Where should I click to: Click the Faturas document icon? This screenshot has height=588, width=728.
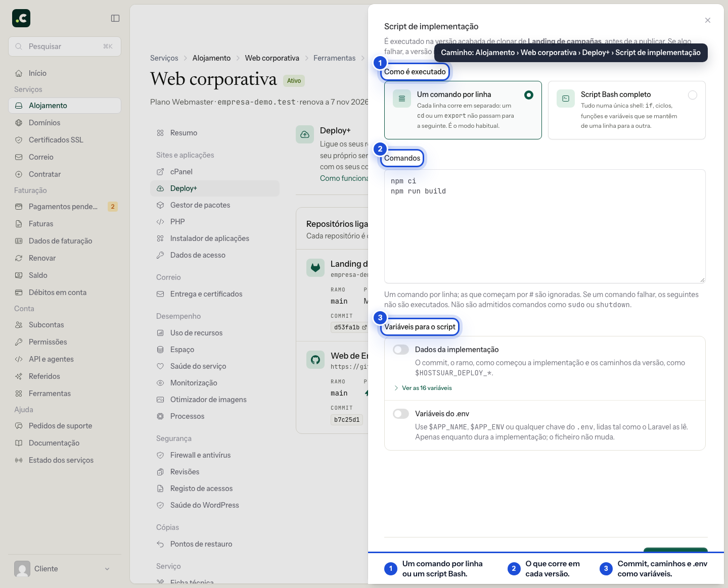pyautogui.click(x=19, y=224)
